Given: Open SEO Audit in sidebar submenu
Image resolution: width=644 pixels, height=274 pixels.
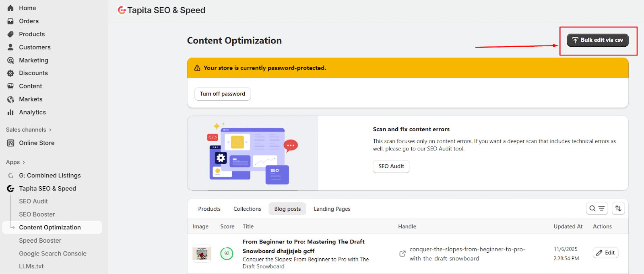Looking at the screenshot, I should click(x=33, y=201).
